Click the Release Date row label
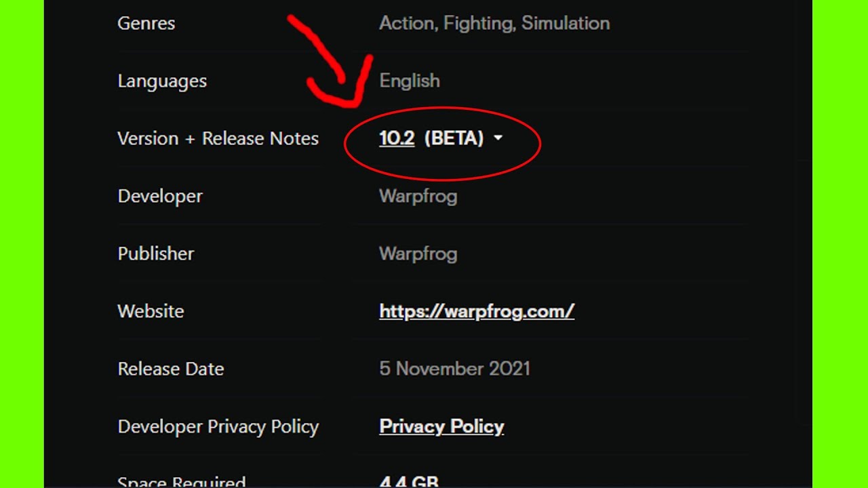 point(171,369)
